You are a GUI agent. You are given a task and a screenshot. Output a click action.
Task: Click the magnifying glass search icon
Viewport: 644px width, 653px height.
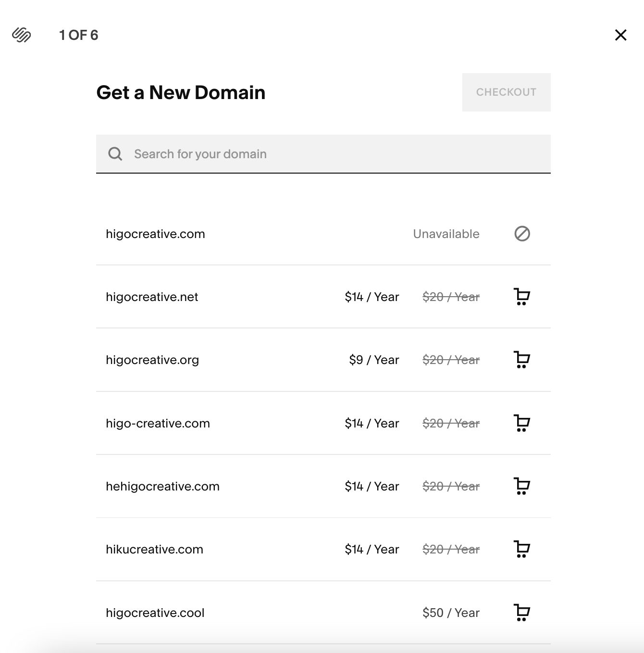click(x=115, y=153)
